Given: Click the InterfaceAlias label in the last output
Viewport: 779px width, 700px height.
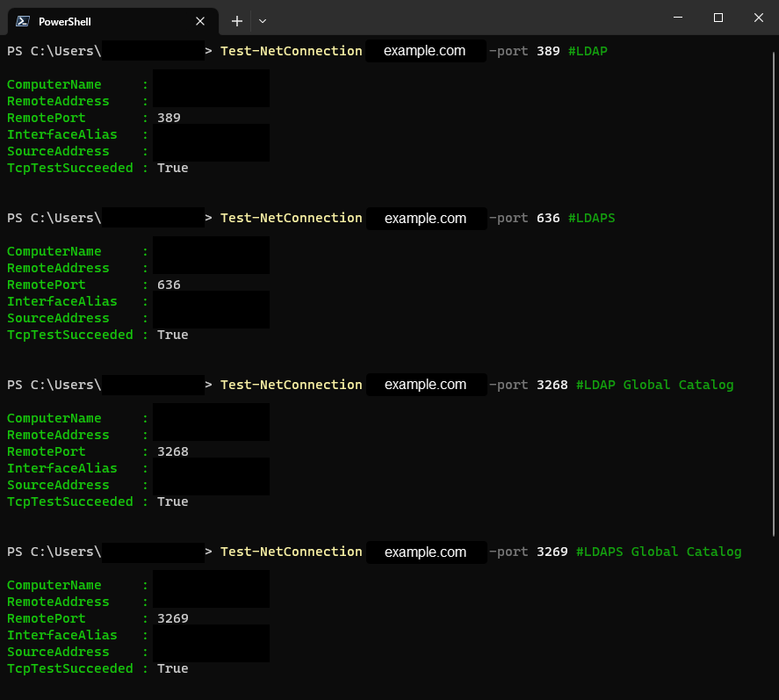Looking at the screenshot, I should click(61, 635).
